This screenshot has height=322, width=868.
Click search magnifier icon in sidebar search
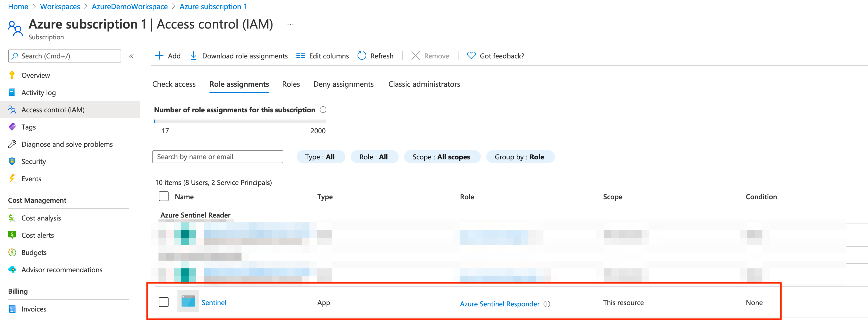tap(15, 56)
